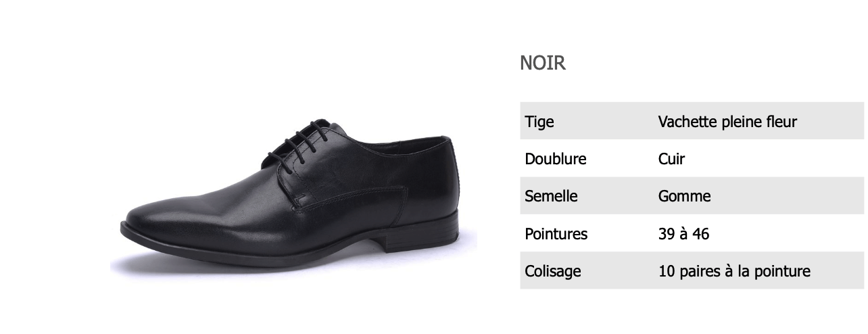
Task: Click the shoe's side stitching seam
Action: pos(352,197)
